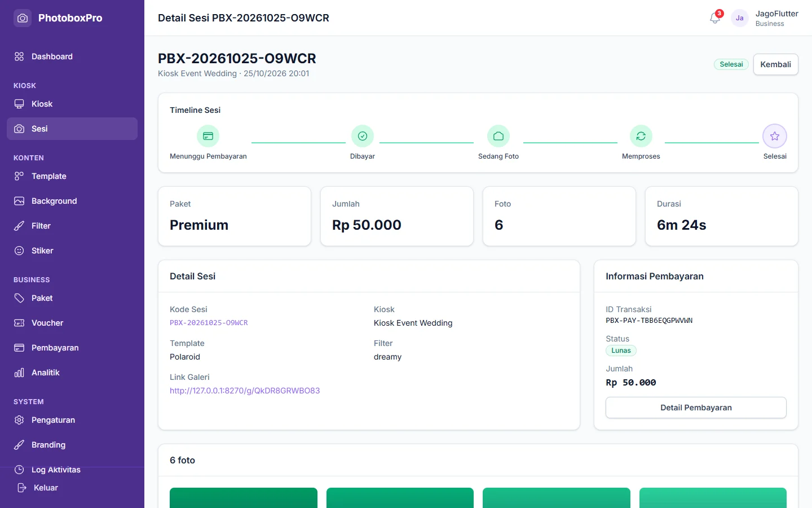Image resolution: width=812 pixels, height=508 pixels.
Task: Click the Background image icon in sidebar
Action: [19, 201]
